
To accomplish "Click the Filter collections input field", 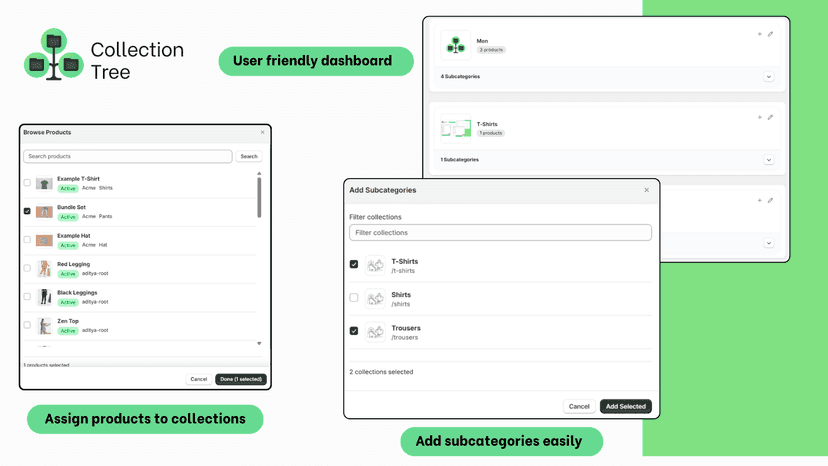I will [500, 232].
